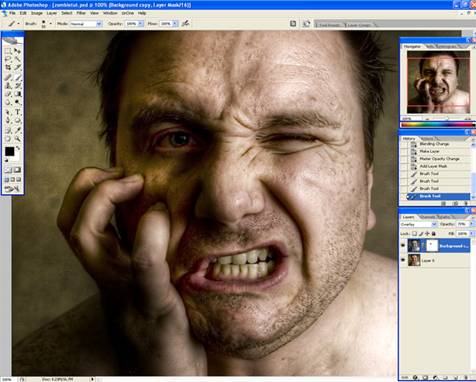Select the Move tool in the toolbox

[18, 51]
